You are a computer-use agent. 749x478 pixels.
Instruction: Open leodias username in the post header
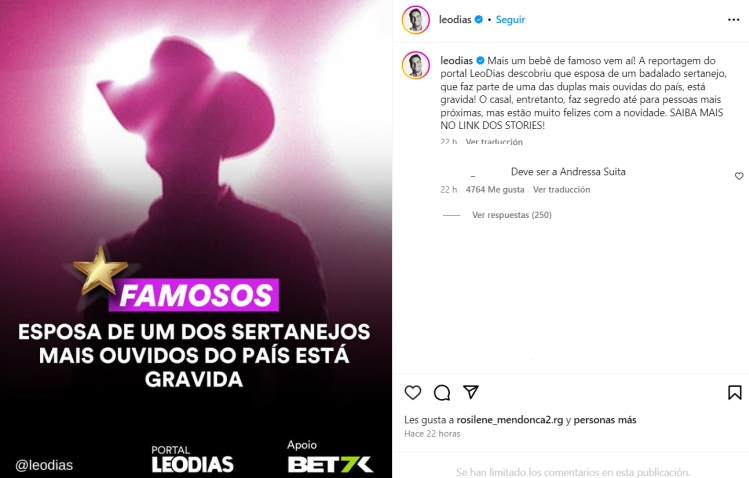pyautogui.click(x=455, y=20)
